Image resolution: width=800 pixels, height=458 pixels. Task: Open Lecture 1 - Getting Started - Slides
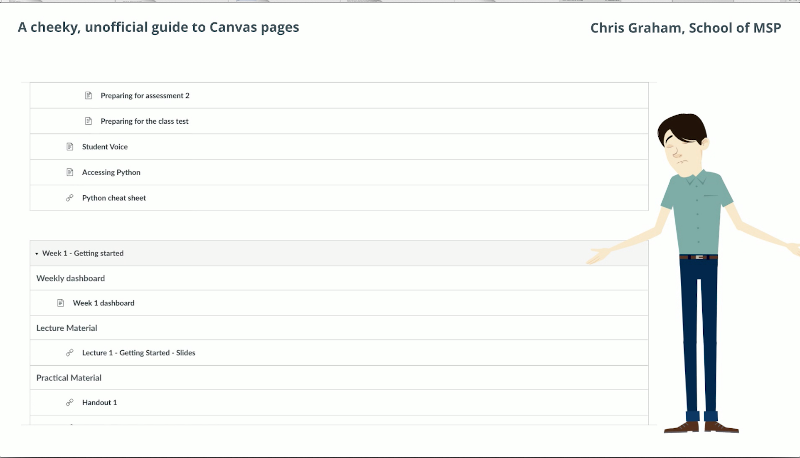click(138, 353)
